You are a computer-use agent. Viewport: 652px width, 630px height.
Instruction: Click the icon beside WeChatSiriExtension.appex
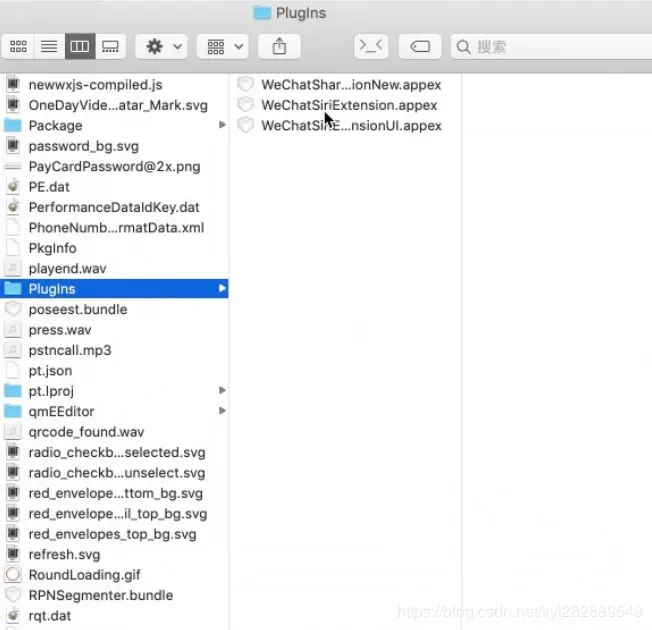pyautogui.click(x=245, y=104)
